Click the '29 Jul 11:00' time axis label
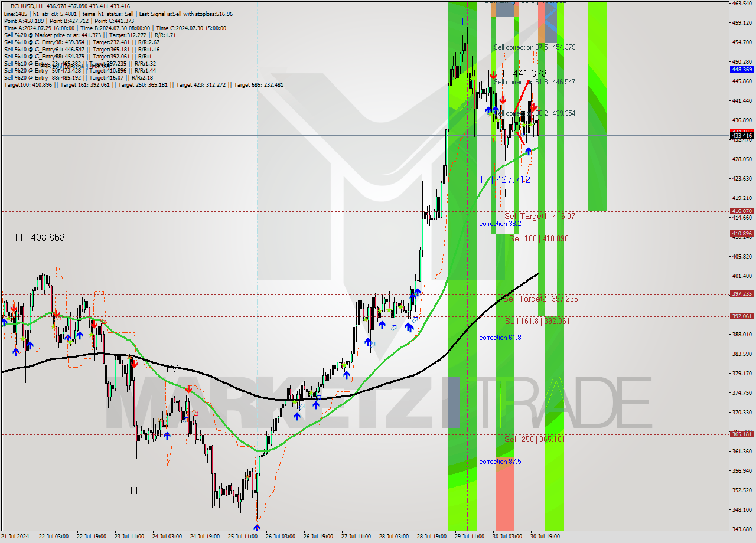 tap(470, 537)
